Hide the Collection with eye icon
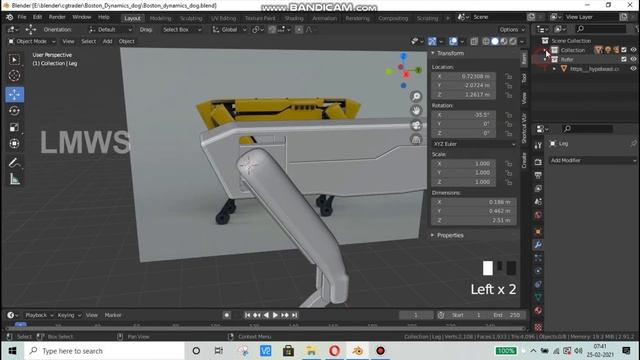This screenshot has height=360, width=640. (x=633, y=50)
